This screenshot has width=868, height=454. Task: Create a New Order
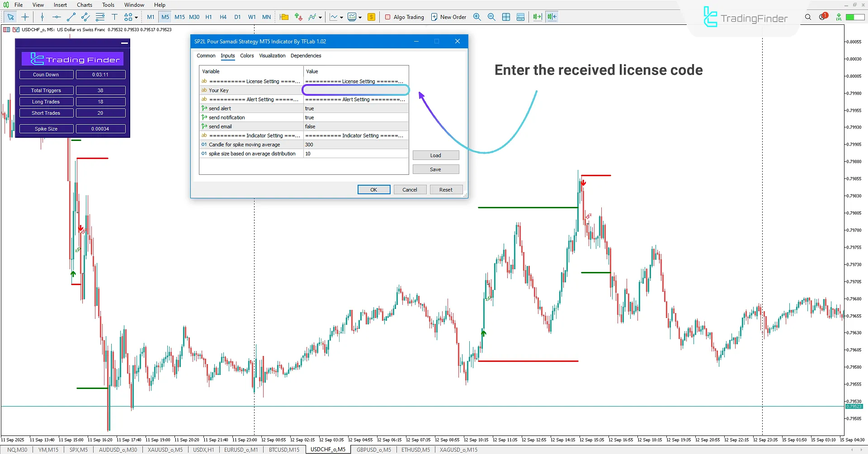pos(448,17)
